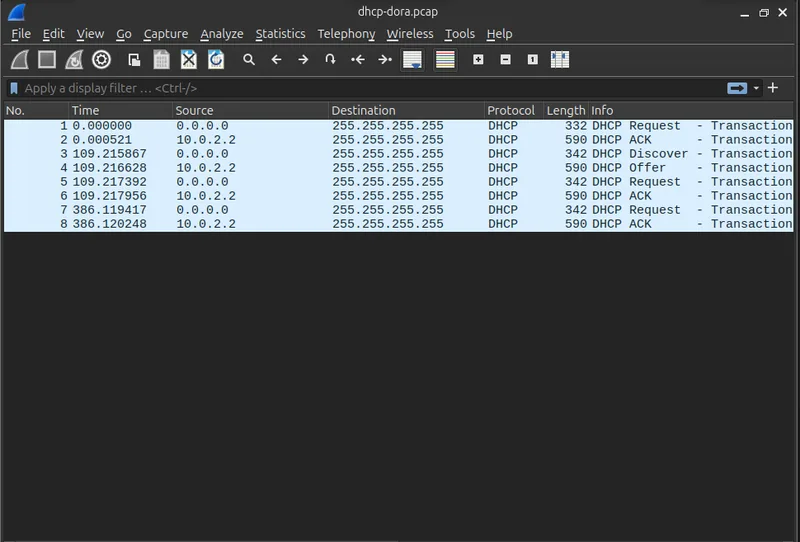Sort by the Source column header
This screenshot has width=800, height=542.
[x=250, y=110]
